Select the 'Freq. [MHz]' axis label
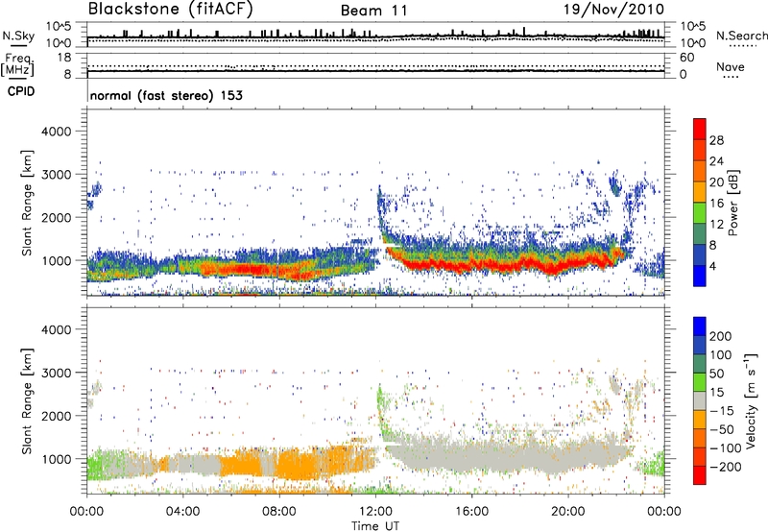 (x=17, y=65)
